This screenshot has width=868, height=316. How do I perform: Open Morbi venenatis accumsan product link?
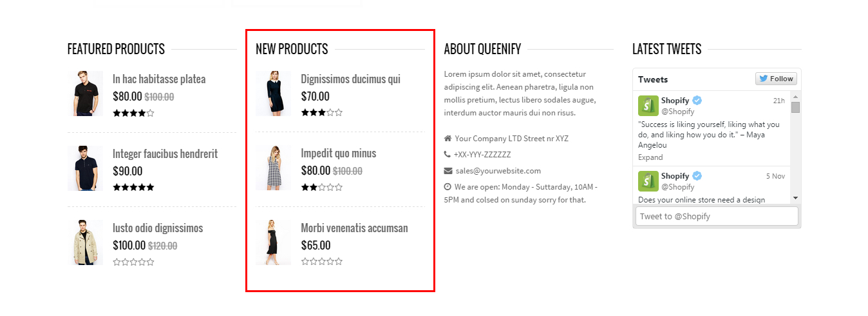click(354, 228)
